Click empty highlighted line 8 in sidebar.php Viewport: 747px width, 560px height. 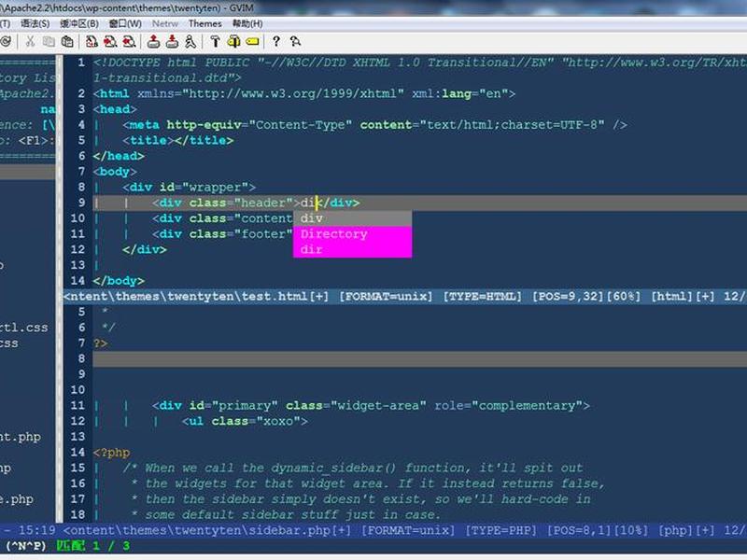pyautogui.click(x=419, y=359)
